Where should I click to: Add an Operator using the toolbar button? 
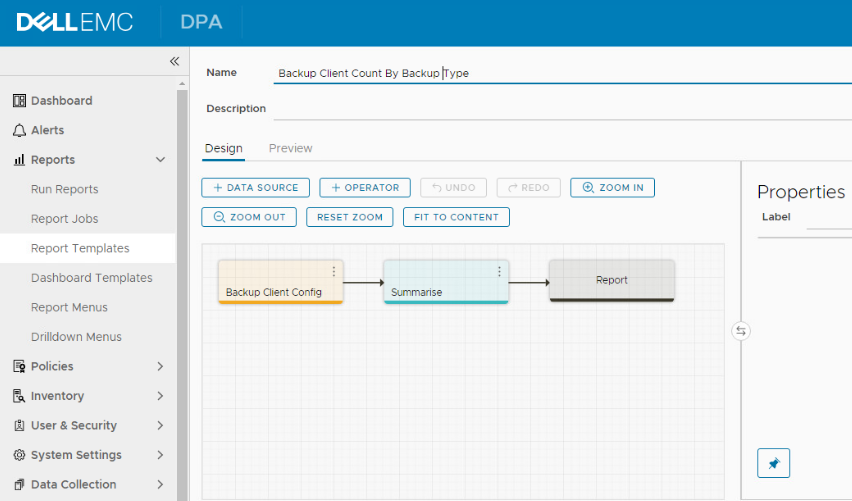point(364,187)
